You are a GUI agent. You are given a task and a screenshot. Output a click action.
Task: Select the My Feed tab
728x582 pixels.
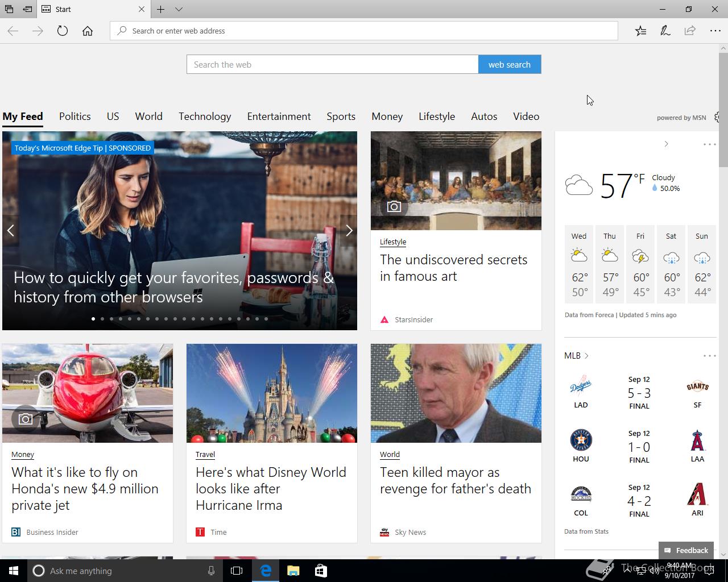click(23, 117)
